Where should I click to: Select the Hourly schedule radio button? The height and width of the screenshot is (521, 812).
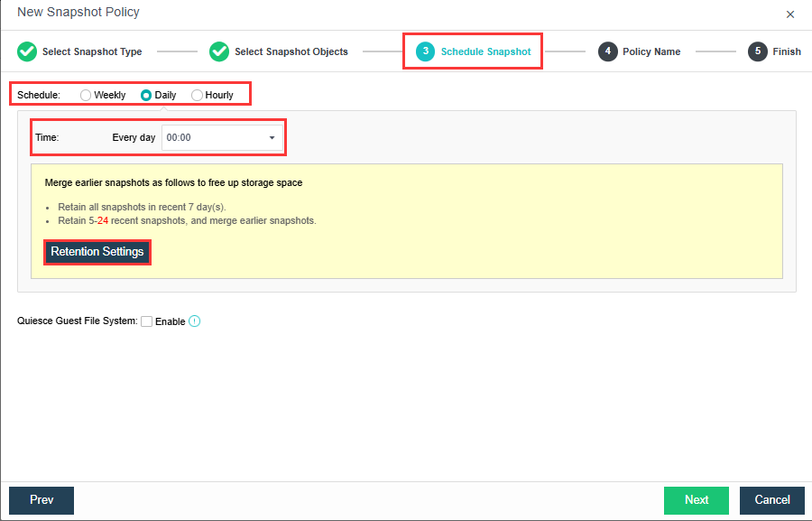[x=197, y=95]
